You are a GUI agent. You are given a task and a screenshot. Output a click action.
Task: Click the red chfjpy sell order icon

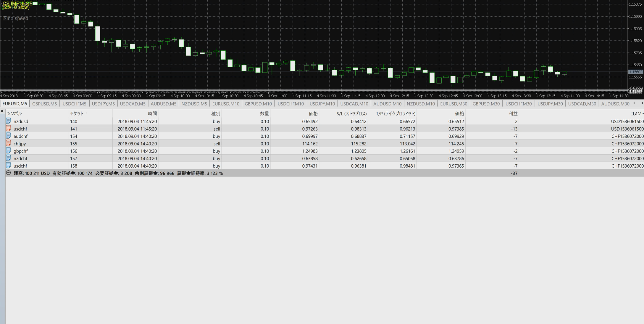[8, 143]
